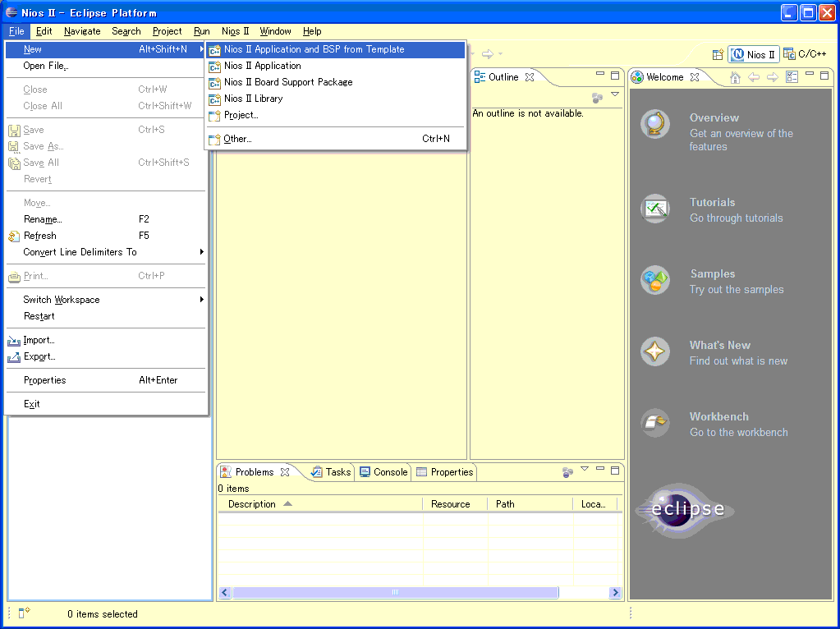Viewport: 840px width, 629px height.
Task: Open the Tutorials link
Action: point(712,203)
